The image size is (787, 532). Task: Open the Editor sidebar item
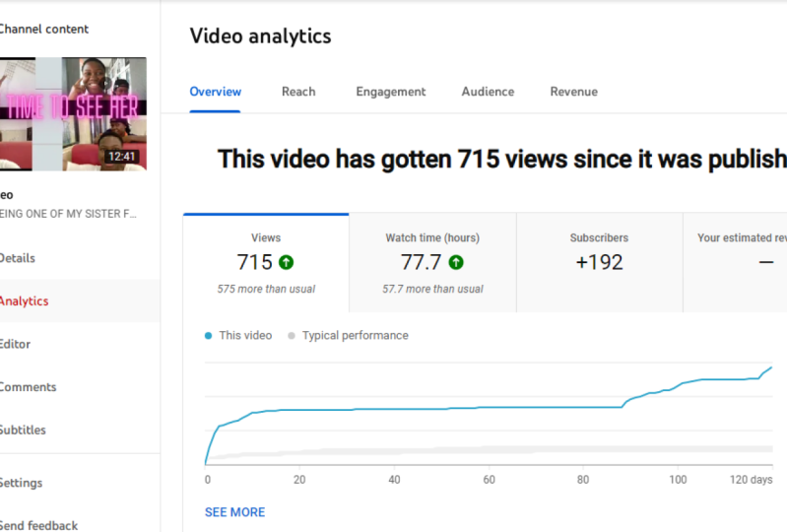15,344
